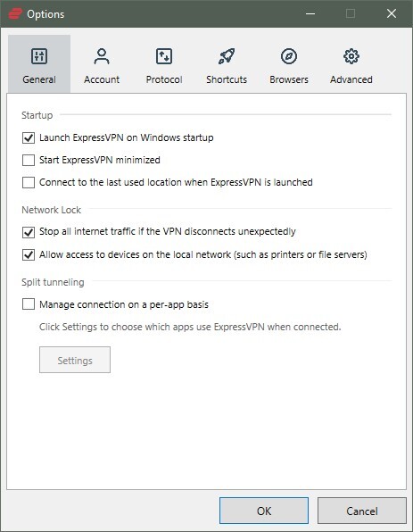Click the Options title text
This screenshot has height=532, width=413.
[45, 14]
